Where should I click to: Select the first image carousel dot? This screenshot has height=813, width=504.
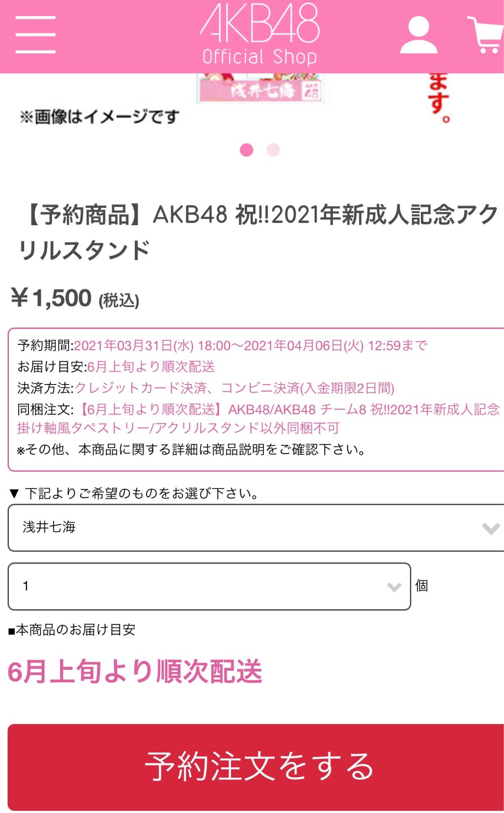coord(246,150)
